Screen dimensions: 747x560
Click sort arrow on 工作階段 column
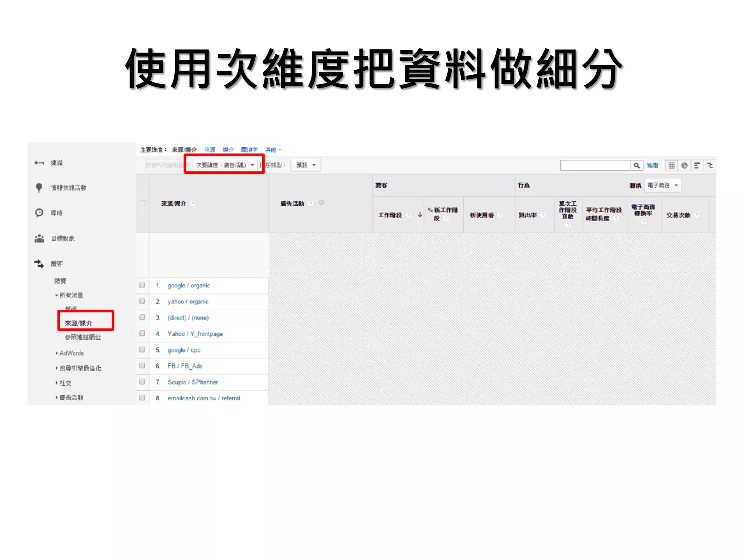[420, 215]
